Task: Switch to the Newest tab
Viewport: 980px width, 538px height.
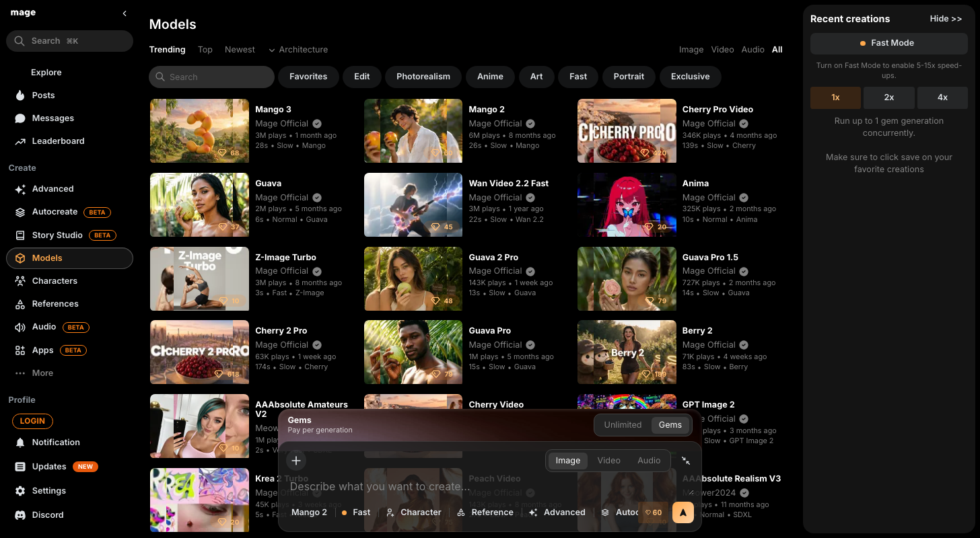Action: [x=240, y=50]
